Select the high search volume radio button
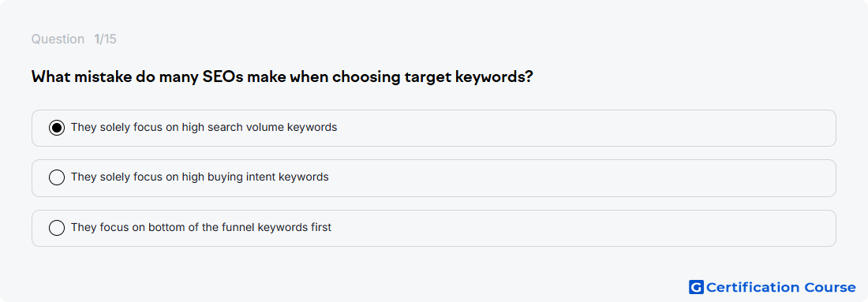The width and height of the screenshot is (868, 302). coord(57,128)
